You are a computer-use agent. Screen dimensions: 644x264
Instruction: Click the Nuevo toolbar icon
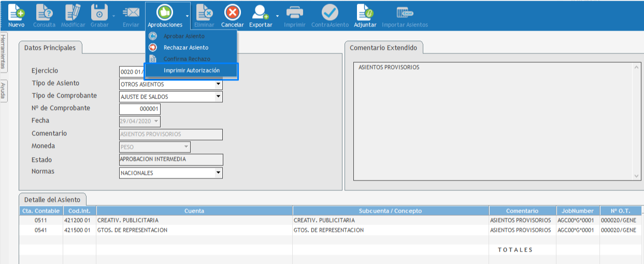coord(16,12)
